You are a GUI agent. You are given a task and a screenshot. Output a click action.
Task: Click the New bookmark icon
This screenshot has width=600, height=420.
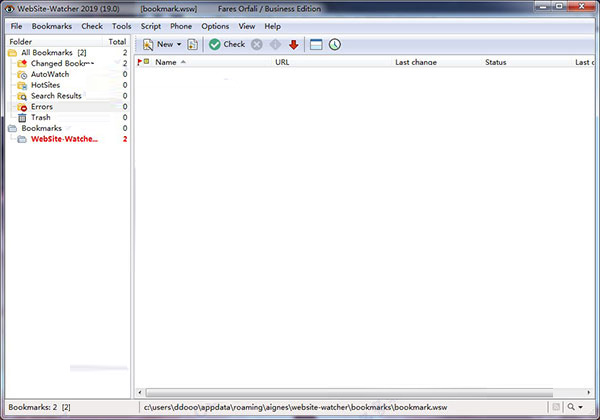click(148, 45)
